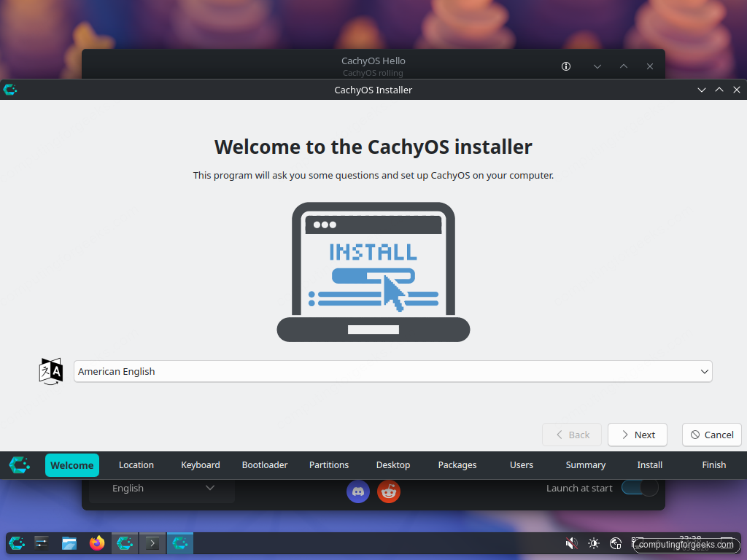Go to the Keyboard step

point(201,465)
